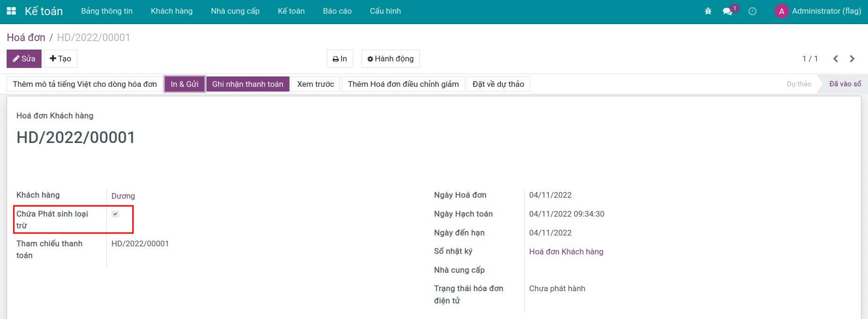
Task: Click the Dự thảo status stage
Action: click(x=799, y=84)
